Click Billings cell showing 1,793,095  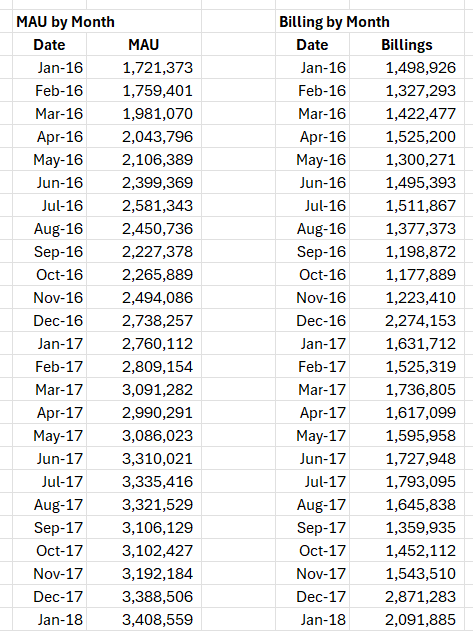click(407, 481)
